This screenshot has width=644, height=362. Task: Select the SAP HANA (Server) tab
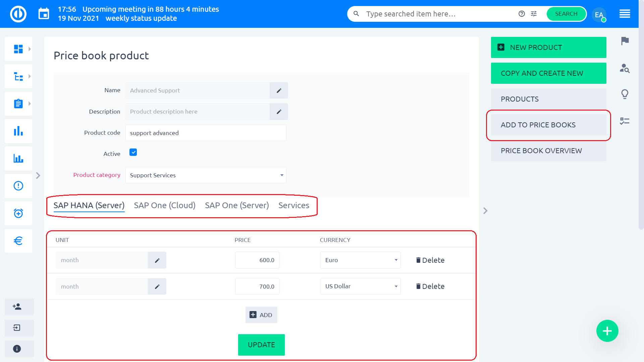click(x=89, y=205)
